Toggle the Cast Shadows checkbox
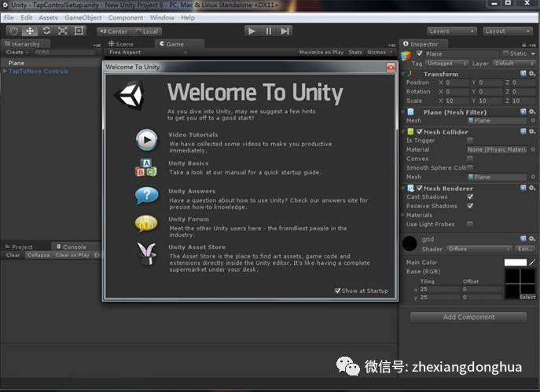Screen dimensions: 540x392 click(x=470, y=197)
